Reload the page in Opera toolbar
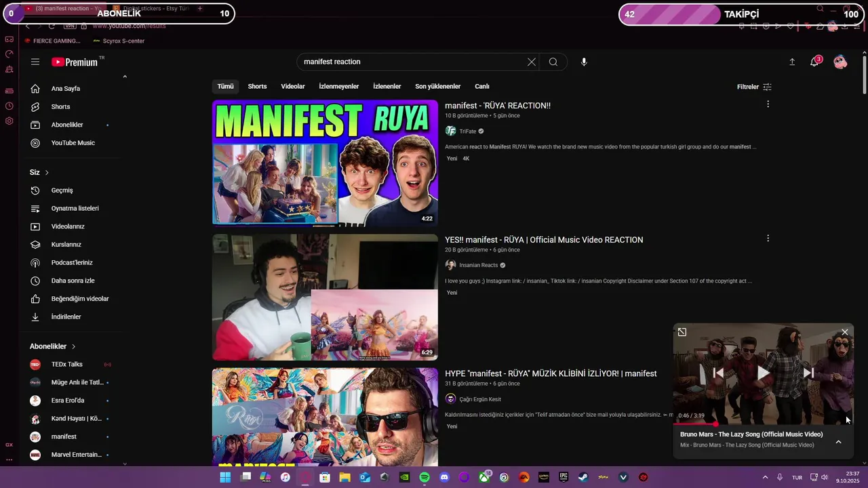The width and height of the screenshot is (868, 488). coord(52,26)
